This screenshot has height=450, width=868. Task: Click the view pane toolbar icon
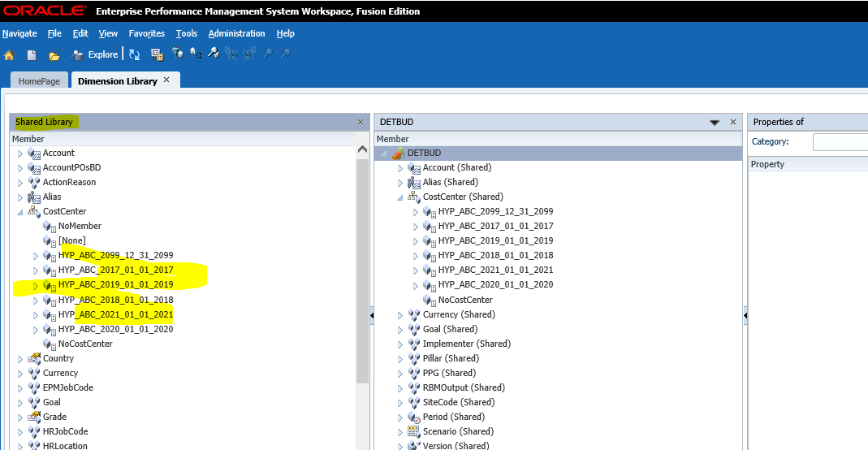(158, 54)
